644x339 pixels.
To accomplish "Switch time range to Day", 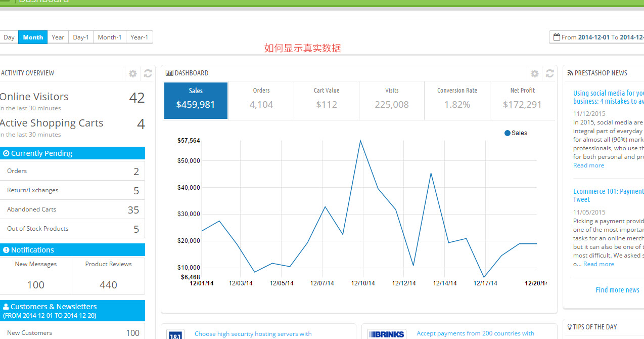I will pyautogui.click(x=9, y=37).
